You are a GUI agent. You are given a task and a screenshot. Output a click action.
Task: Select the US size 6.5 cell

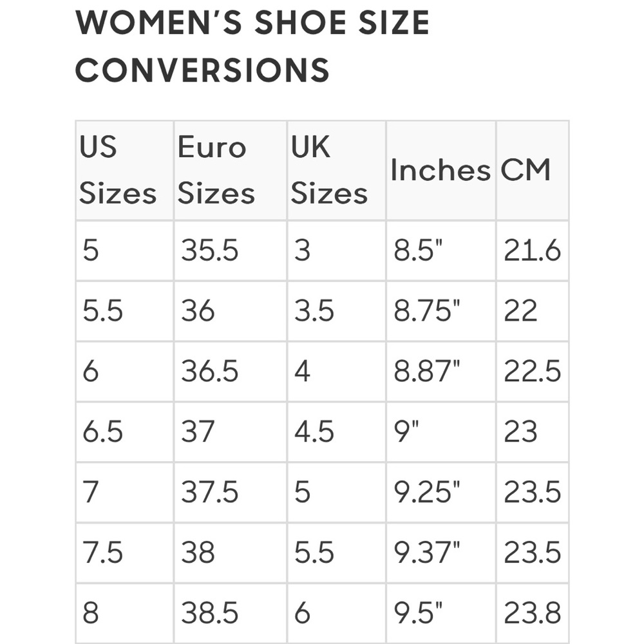point(125,431)
